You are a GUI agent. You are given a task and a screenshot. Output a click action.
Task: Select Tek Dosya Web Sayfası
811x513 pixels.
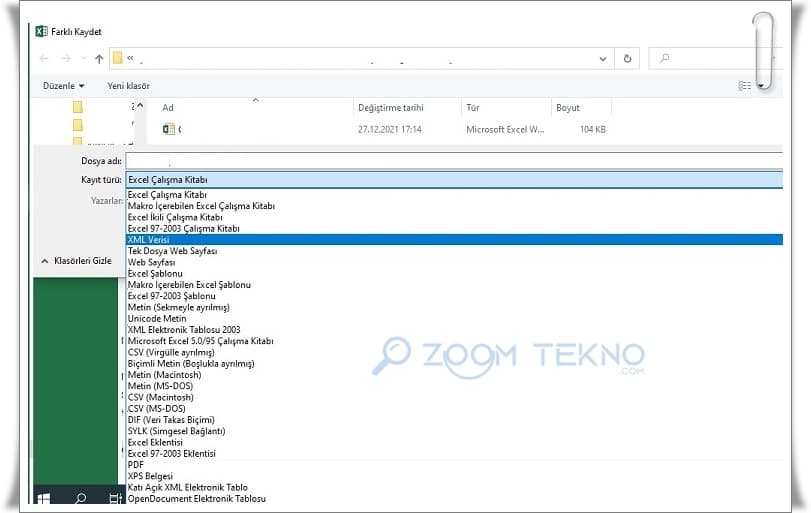pyautogui.click(x=454, y=251)
